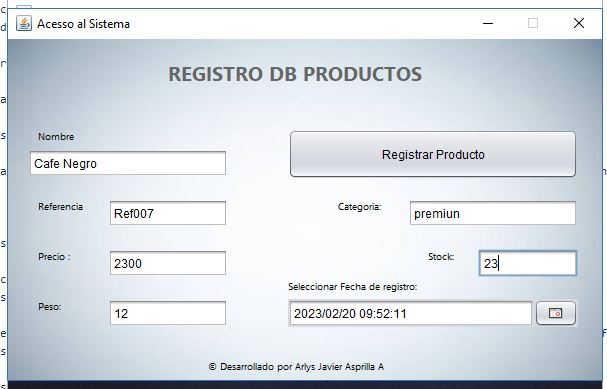Click the Precio label

click(54, 257)
